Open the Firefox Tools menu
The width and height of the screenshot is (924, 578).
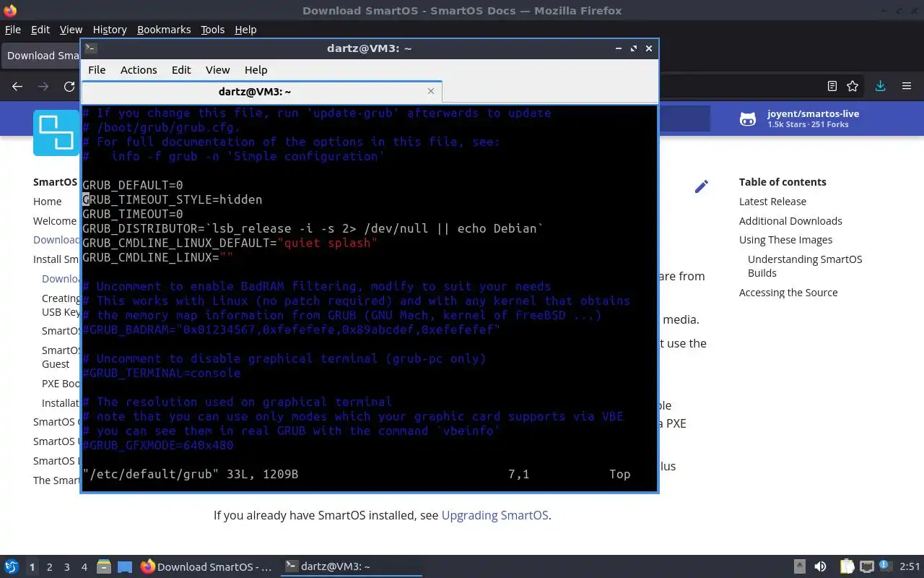click(x=212, y=30)
